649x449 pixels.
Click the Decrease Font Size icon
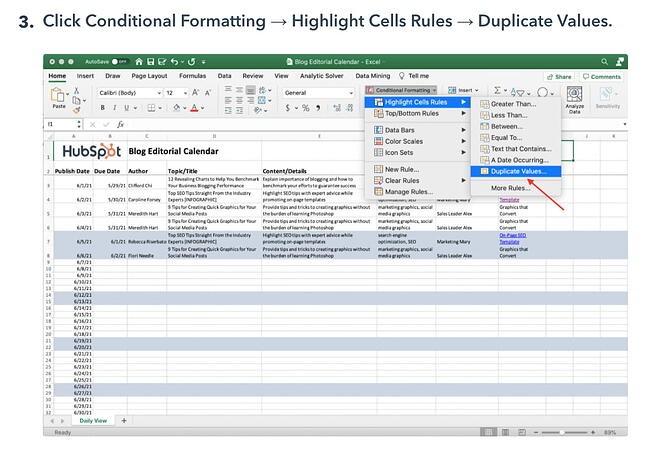pyautogui.click(x=208, y=93)
